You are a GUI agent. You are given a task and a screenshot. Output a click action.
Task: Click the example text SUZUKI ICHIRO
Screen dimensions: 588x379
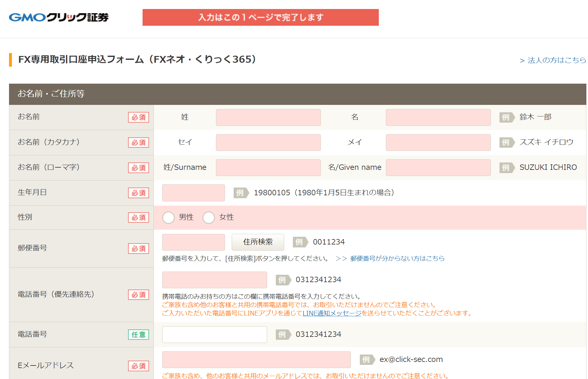pyautogui.click(x=548, y=167)
